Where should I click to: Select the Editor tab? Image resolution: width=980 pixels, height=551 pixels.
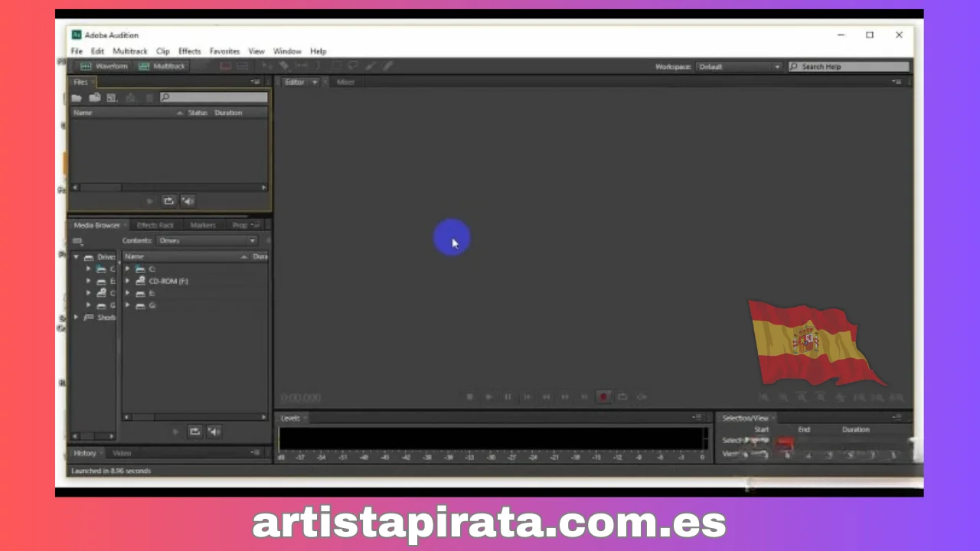pos(295,82)
